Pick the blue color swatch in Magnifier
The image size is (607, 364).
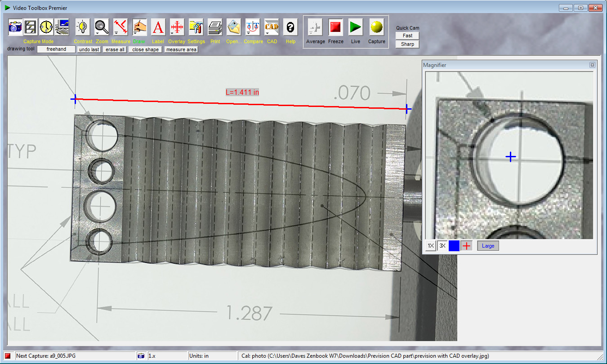[x=454, y=246]
